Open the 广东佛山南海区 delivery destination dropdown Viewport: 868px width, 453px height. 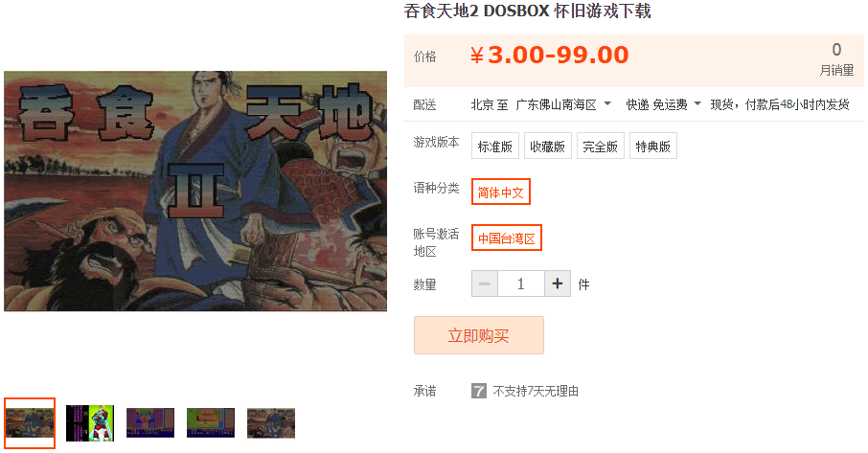click(x=563, y=104)
